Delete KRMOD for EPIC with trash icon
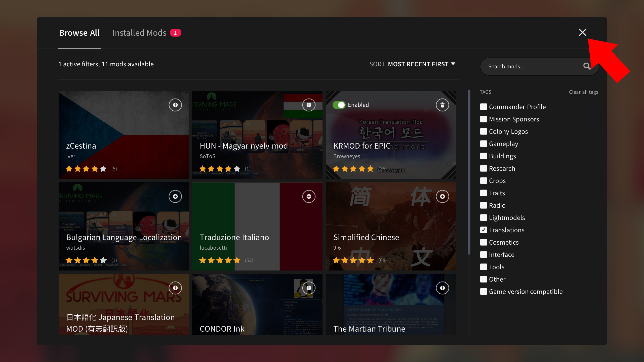Viewport: 644px width, 362px height. (x=442, y=105)
